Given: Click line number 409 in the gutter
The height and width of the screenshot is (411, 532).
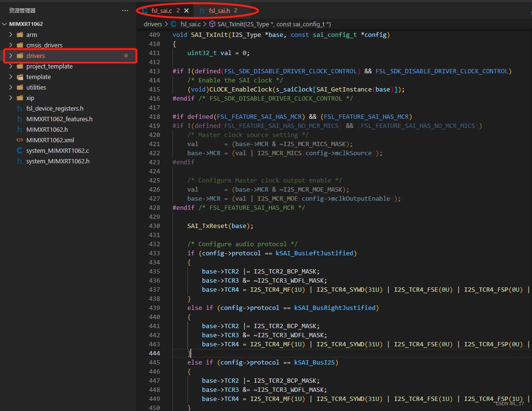Looking at the screenshot, I should pyautogui.click(x=154, y=34).
